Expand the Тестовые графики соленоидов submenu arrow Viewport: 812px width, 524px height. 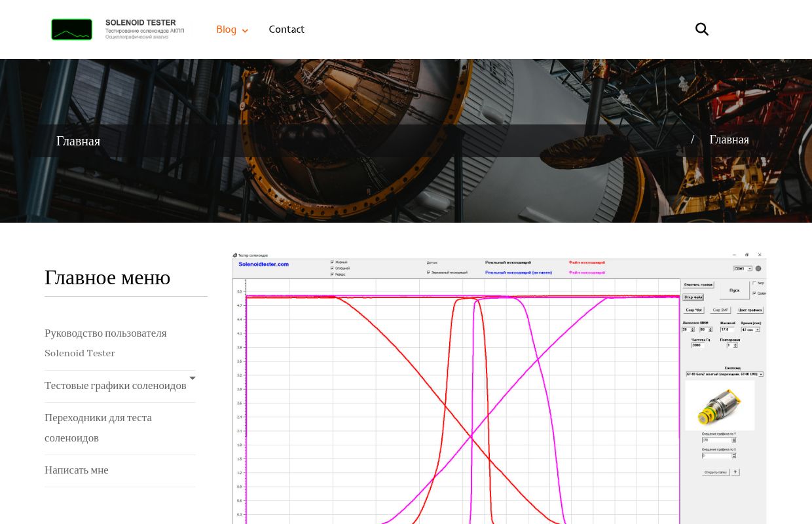pos(192,379)
